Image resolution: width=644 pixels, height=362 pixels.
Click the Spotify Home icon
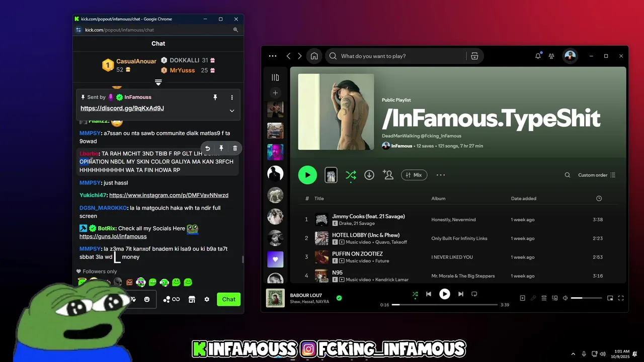coord(314,56)
